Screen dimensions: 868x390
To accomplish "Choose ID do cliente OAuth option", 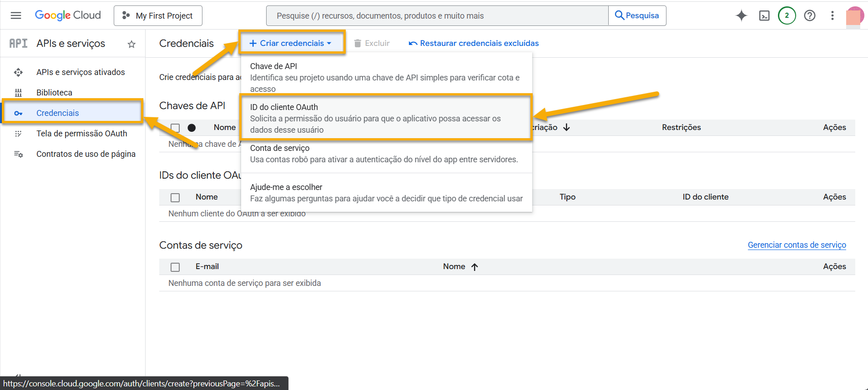I will pos(386,118).
